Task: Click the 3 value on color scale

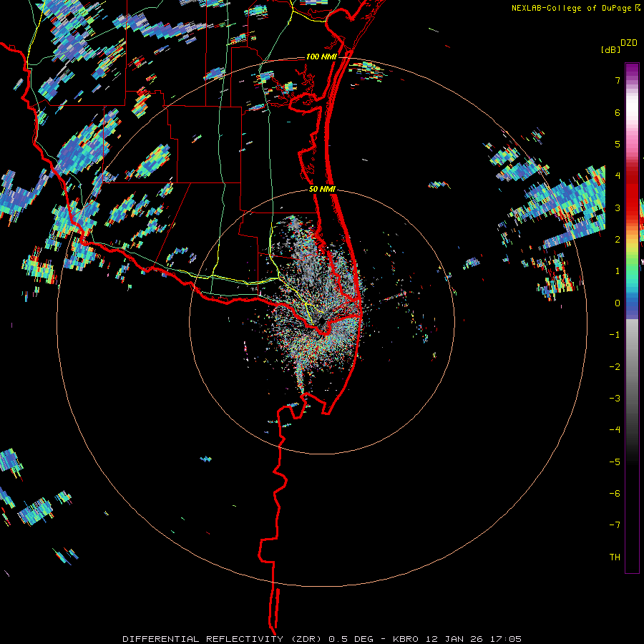Action: pos(618,208)
